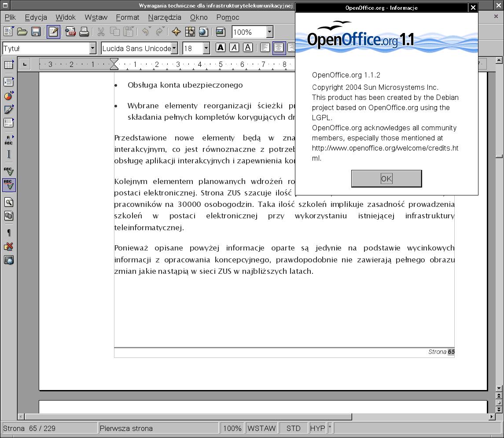Run the Spellcheck ABC icon
Screen dimensions: 504x438
point(9,171)
